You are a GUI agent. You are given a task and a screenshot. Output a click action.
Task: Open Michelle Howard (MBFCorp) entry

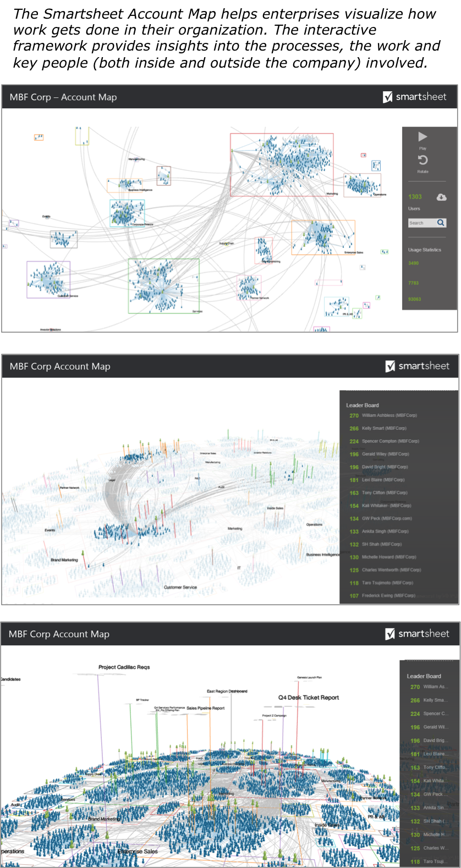click(383, 557)
